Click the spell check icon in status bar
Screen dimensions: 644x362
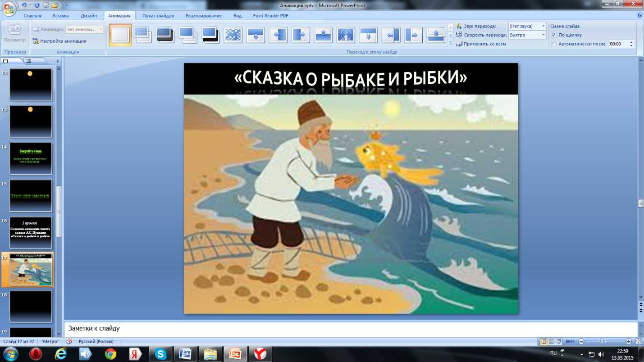(x=69, y=341)
